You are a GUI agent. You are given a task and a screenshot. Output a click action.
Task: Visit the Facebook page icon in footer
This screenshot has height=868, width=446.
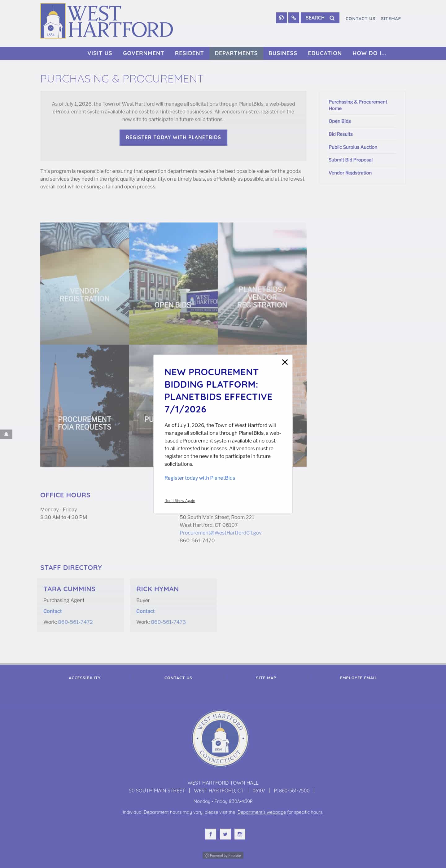pos(211,834)
